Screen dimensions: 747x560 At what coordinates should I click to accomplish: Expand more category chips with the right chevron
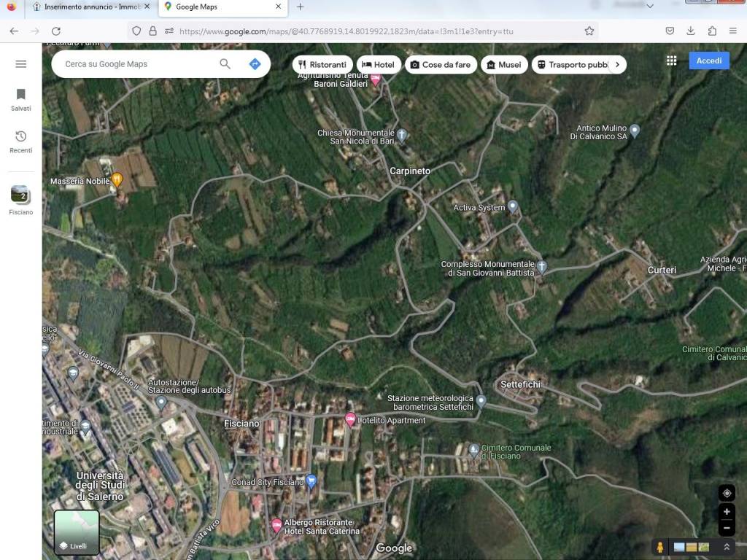[x=617, y=64]
